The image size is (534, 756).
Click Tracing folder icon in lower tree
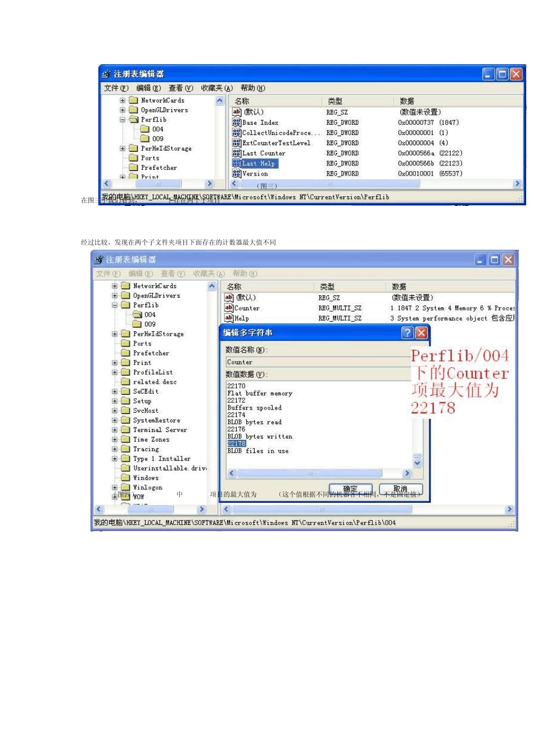click(125, 449)
